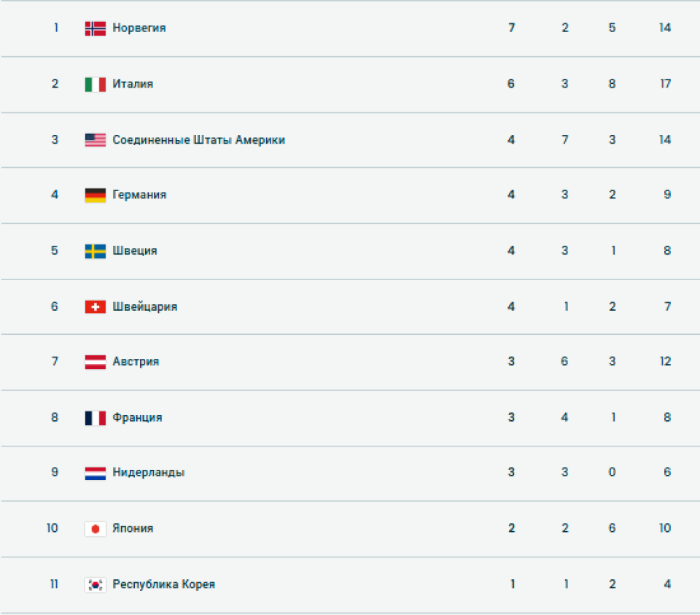700x615 pixels.
Task: Click the Switzerland flag icon
Action: point(96,306)
